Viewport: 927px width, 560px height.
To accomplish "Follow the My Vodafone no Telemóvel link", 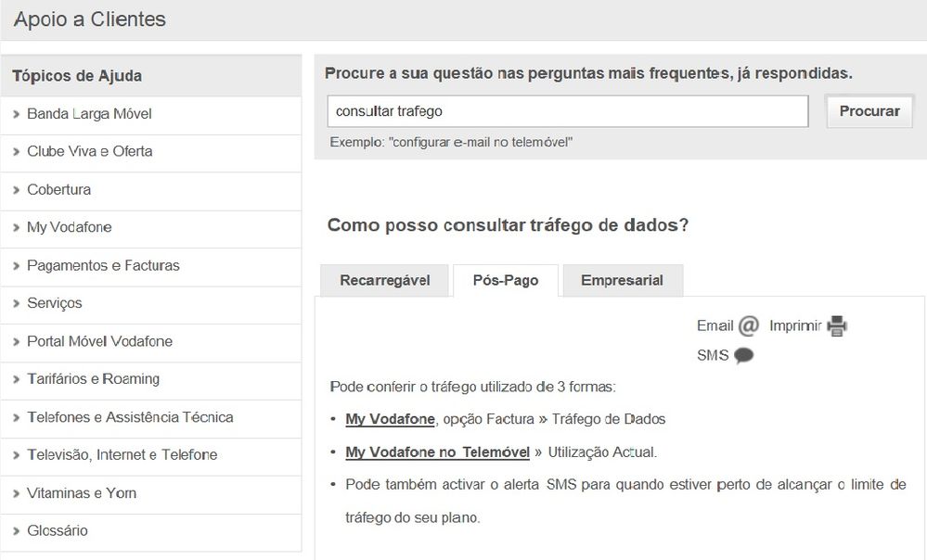I will point(437,452).
